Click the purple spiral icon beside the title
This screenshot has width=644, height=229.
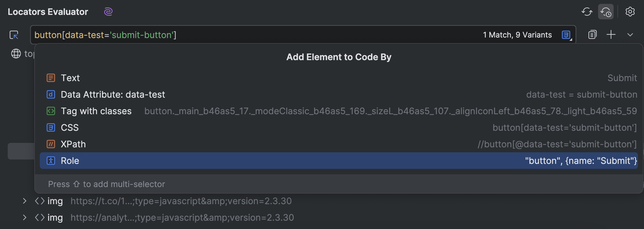108,12
